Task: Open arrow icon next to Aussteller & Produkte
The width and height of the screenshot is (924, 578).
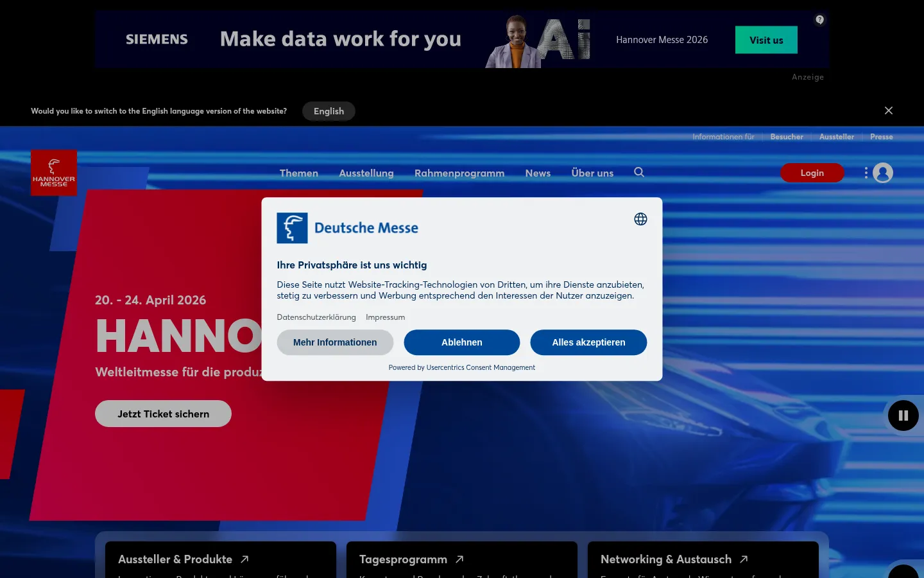Action: 244,559
